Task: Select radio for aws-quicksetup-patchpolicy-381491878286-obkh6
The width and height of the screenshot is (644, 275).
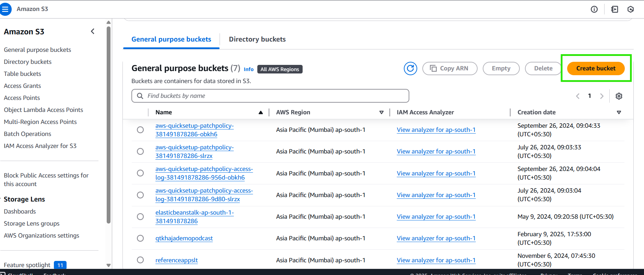Action: click(x=140, y=130)
